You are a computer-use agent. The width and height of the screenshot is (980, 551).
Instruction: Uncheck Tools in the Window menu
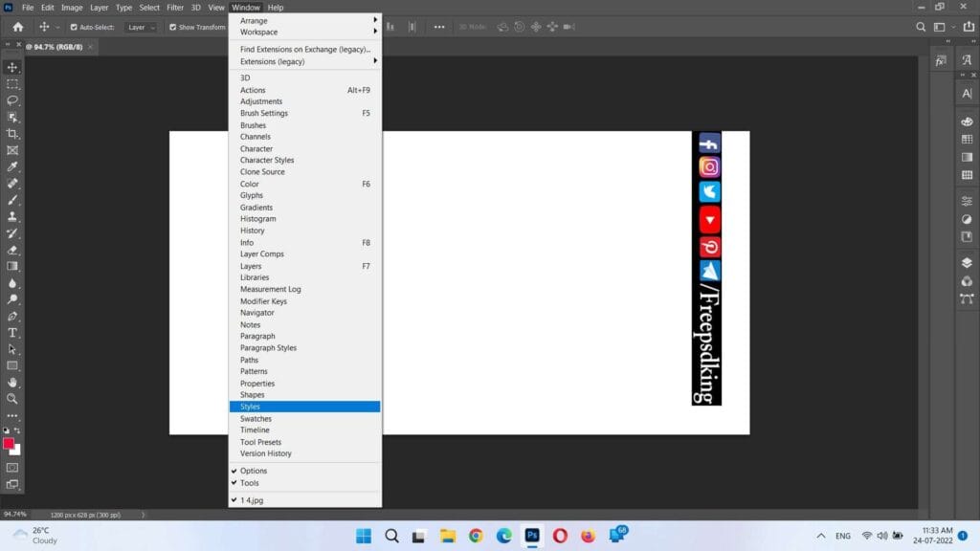(x=249, y=483)
